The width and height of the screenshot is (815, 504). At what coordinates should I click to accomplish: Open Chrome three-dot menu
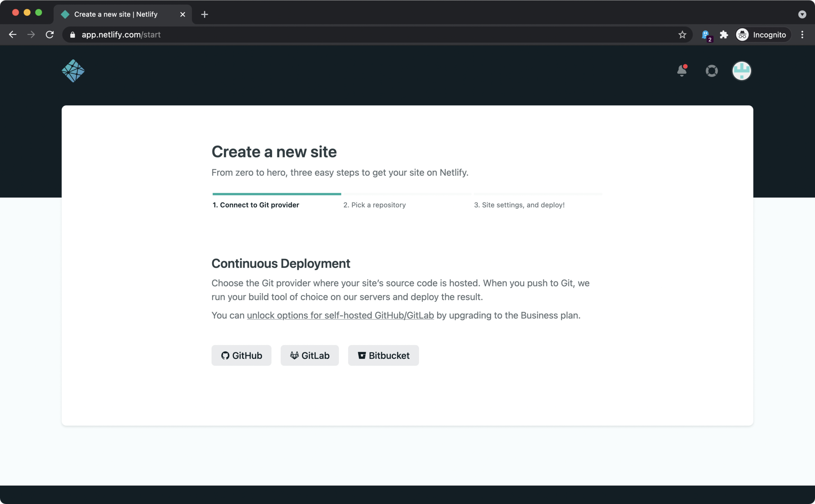802,35
